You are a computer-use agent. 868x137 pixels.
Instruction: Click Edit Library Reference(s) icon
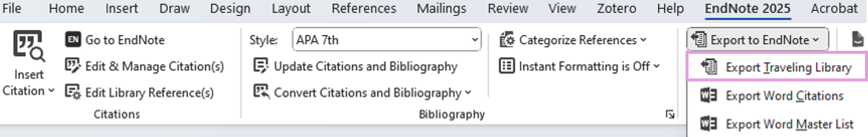[x=73, y=92]
